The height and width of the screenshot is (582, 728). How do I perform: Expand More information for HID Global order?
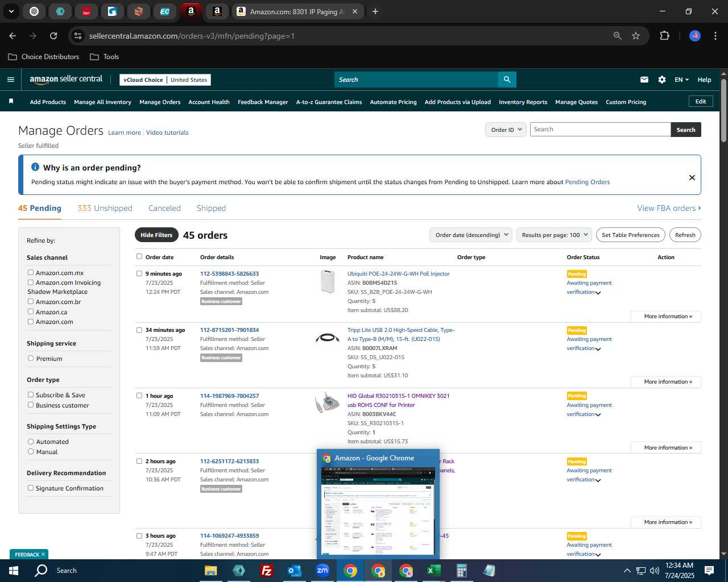click(666, 448)
